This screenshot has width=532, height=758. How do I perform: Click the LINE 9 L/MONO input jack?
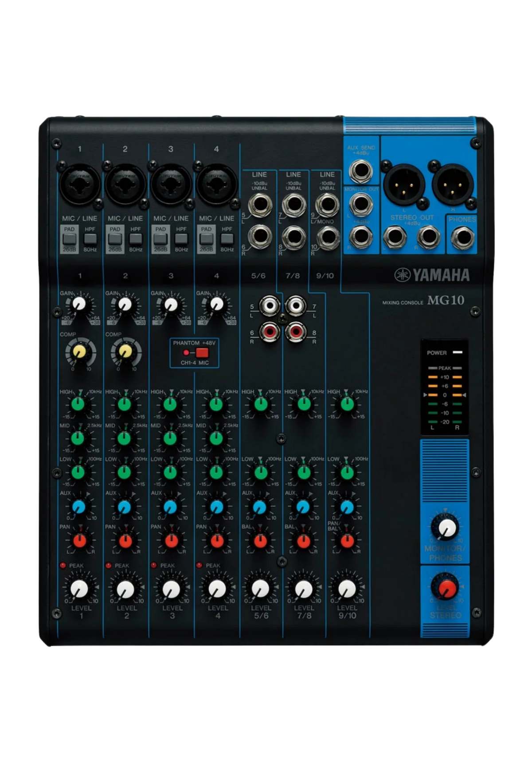point(328,205)
